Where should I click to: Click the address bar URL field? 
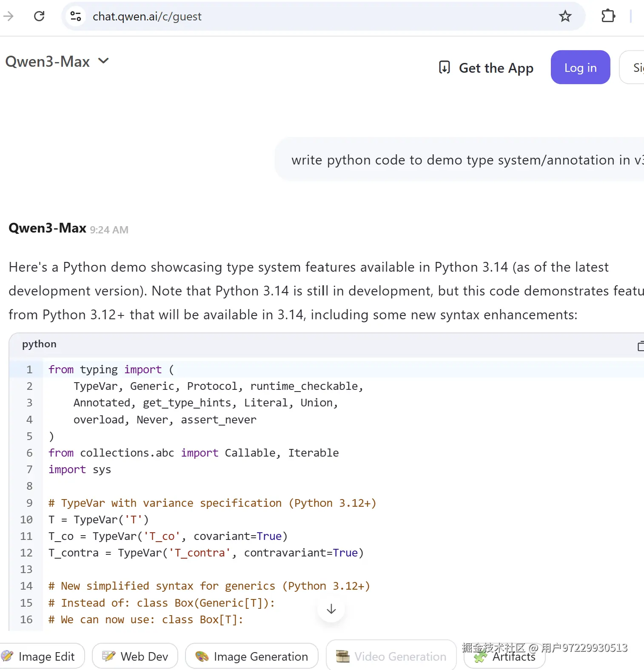click(298, 16)
